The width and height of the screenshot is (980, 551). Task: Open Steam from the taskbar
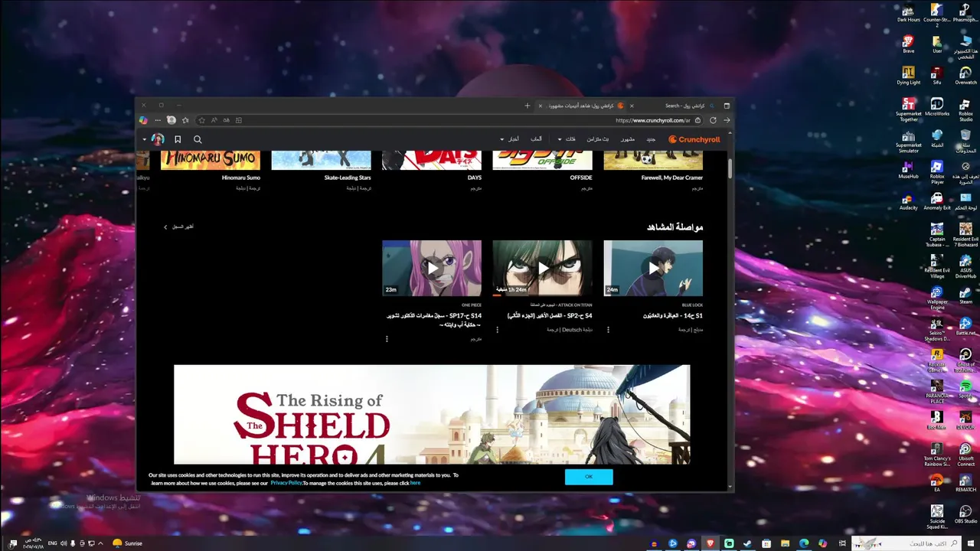(747, 543)
